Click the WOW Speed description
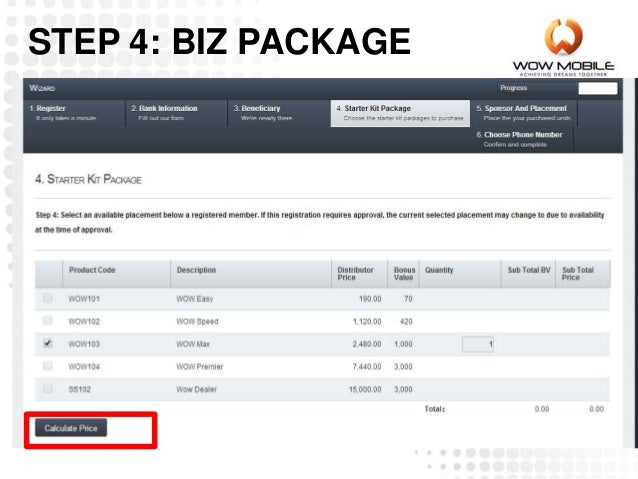This screenshot has height=479, width=638. 197,322
